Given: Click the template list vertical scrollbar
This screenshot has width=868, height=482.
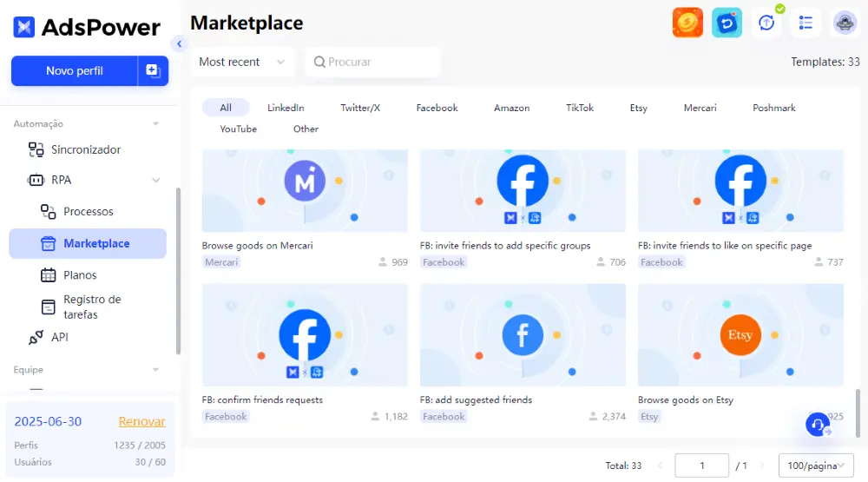Looking at the screenshot, I should click(x=858, y=413).
